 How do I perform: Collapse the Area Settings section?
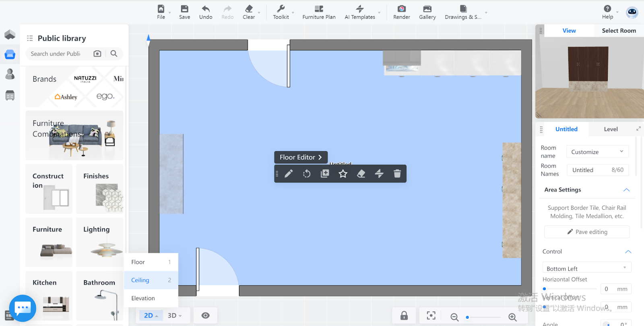pos(626,190)
